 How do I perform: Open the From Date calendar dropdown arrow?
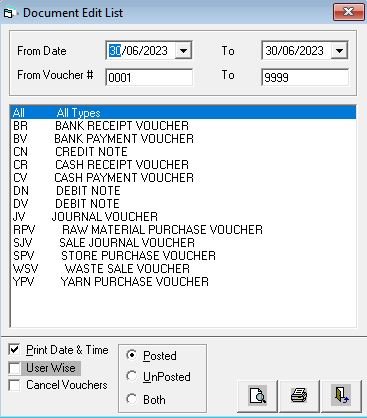(183, 51)
